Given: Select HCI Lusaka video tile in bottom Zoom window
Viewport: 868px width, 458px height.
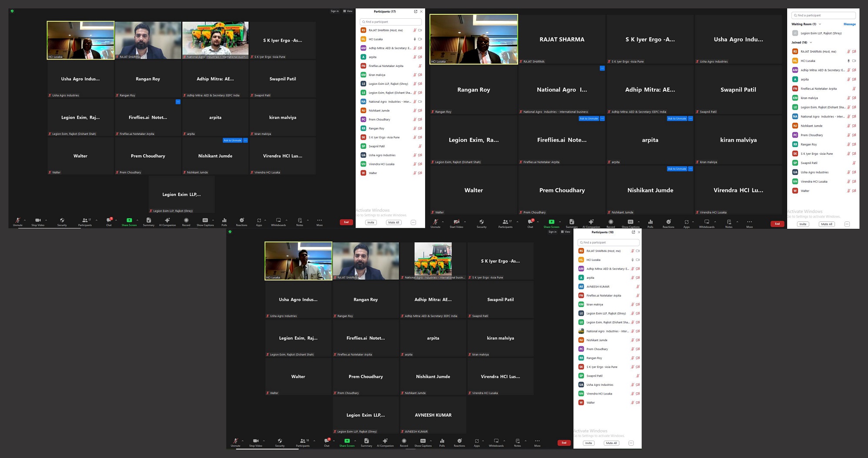Looking at the screenshot, I should coord(298,261).
